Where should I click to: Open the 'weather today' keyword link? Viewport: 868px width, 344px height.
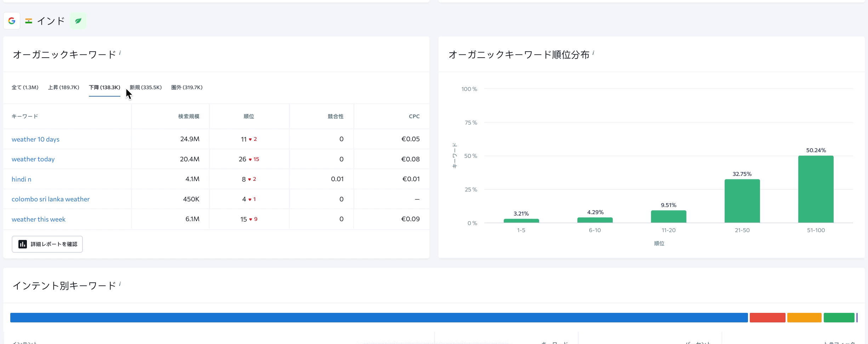(x=33, y=159)
